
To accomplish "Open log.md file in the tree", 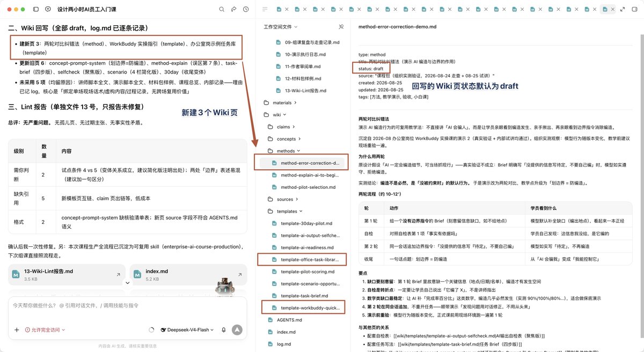I will pos(279,344).
